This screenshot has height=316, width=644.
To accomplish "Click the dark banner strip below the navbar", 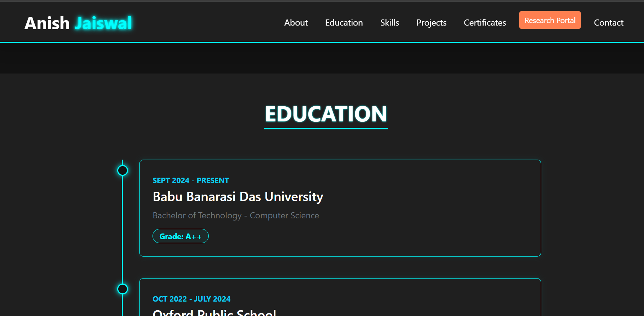I will pyautogui.click(x=322, y=58).
